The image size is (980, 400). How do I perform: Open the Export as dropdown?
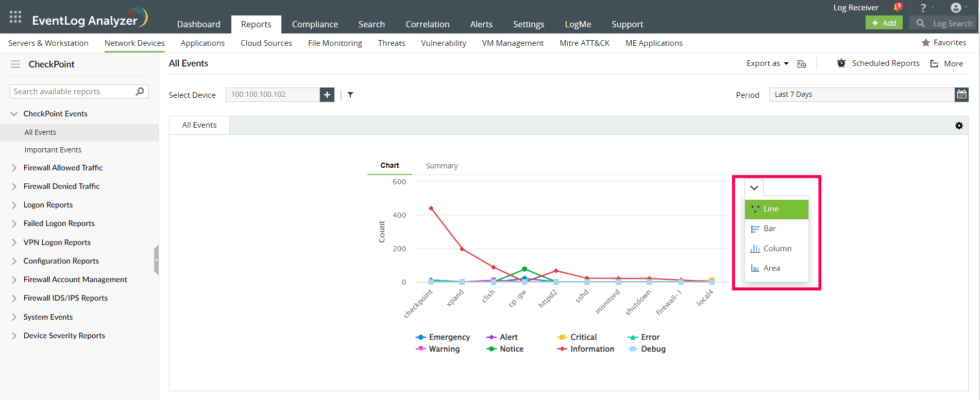pyautogui.click(x=767, y=63)
